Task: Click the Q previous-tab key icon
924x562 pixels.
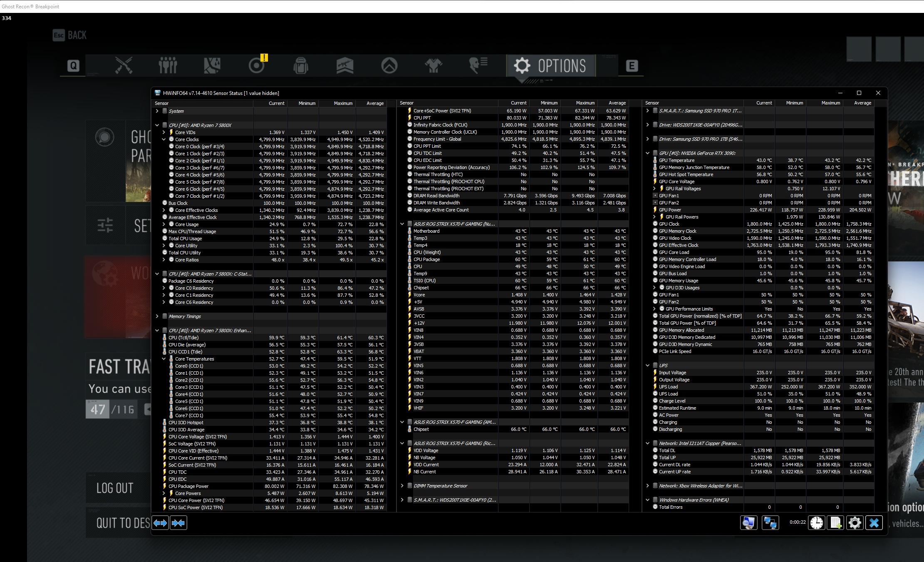Action: click(x=73, y=65)
